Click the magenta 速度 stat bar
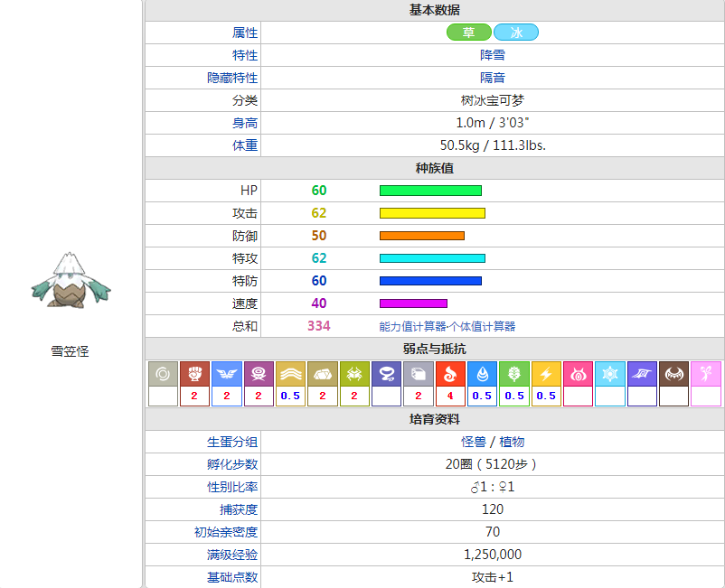Screen dimensions: 725x588 tap(413, 303)
